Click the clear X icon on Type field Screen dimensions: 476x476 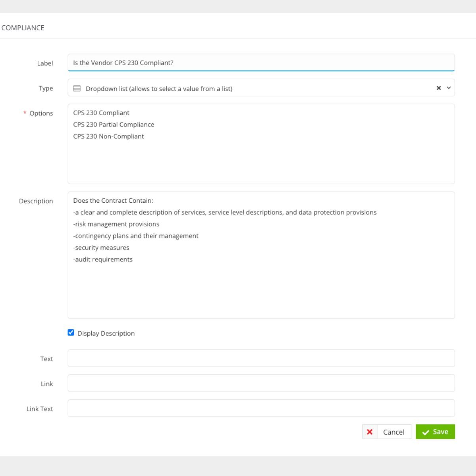tap(438, 88)
